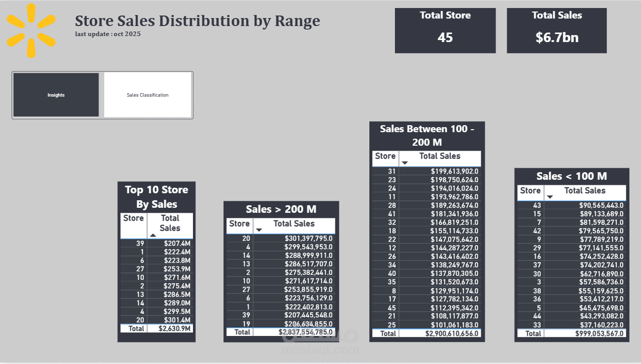Click the $166,819,251.0 sales value

coord(454,222)
